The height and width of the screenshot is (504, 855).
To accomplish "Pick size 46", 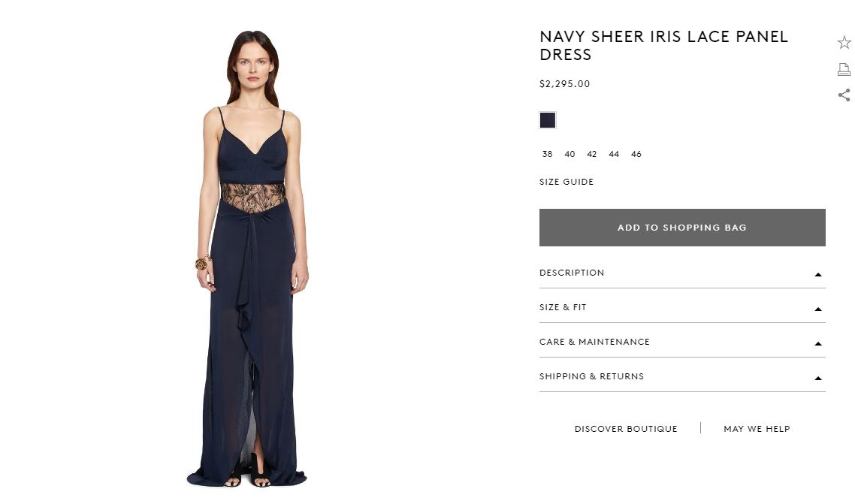I will pyautogui.click(x=636, y=154).
